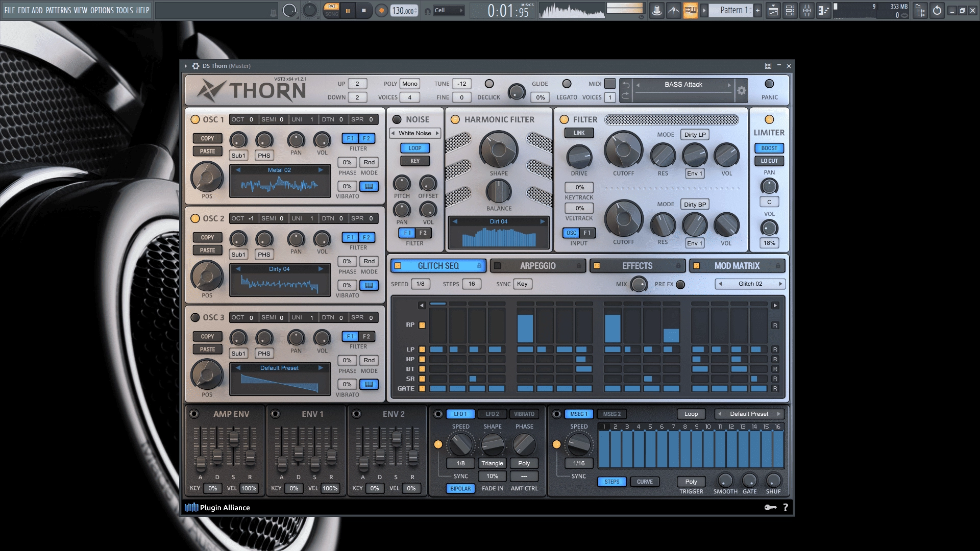
Task: Toggle the LIMITER power button
Action: tap(769, 119)
